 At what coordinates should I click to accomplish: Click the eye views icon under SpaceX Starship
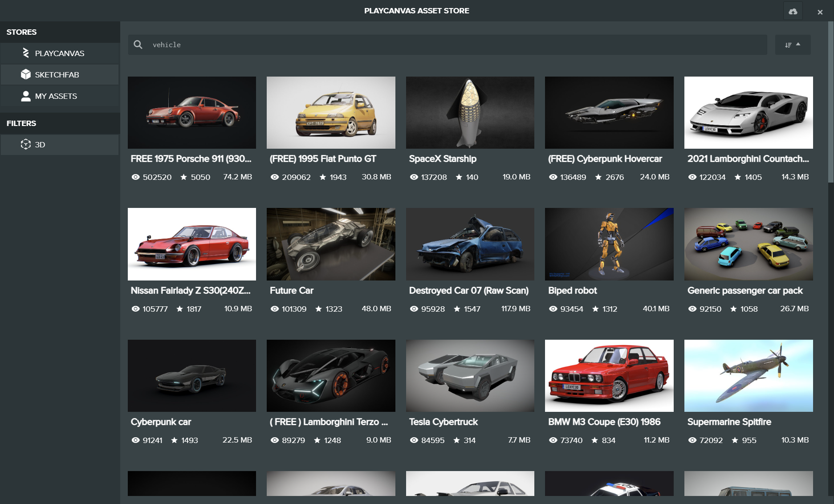413,177
